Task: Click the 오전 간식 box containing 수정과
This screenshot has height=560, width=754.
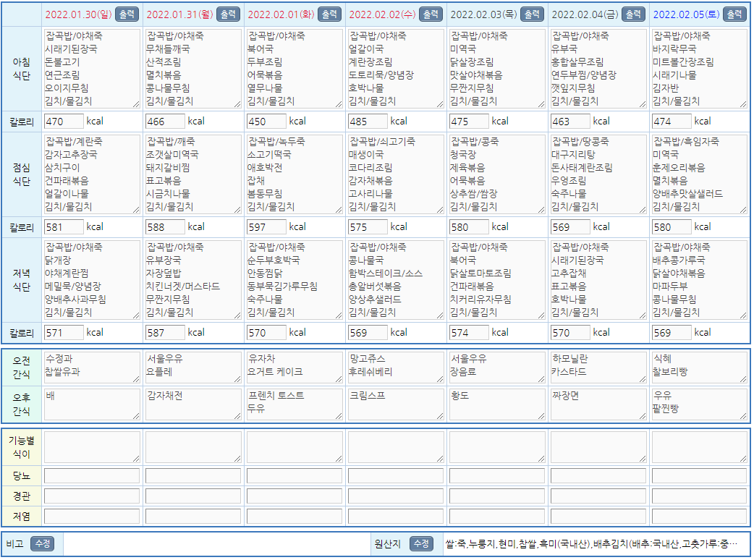Action: click(92, 367)
